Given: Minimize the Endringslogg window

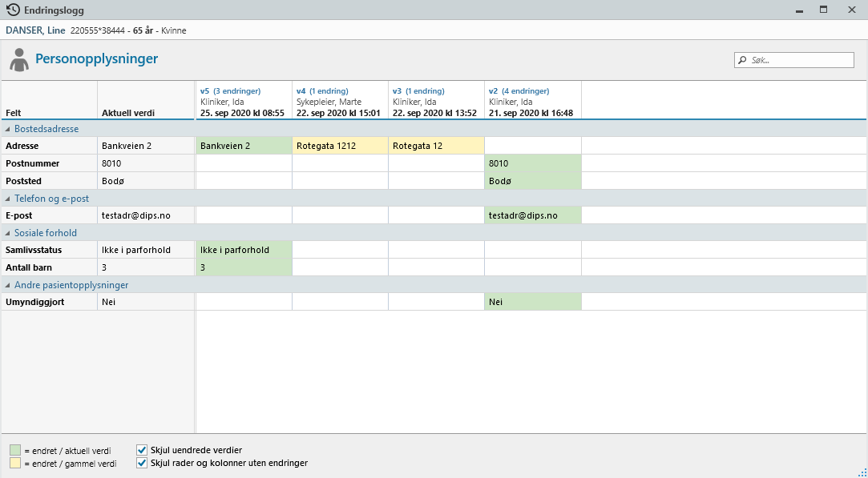Looking at the screenshot, I should click(x=798, y=10).
